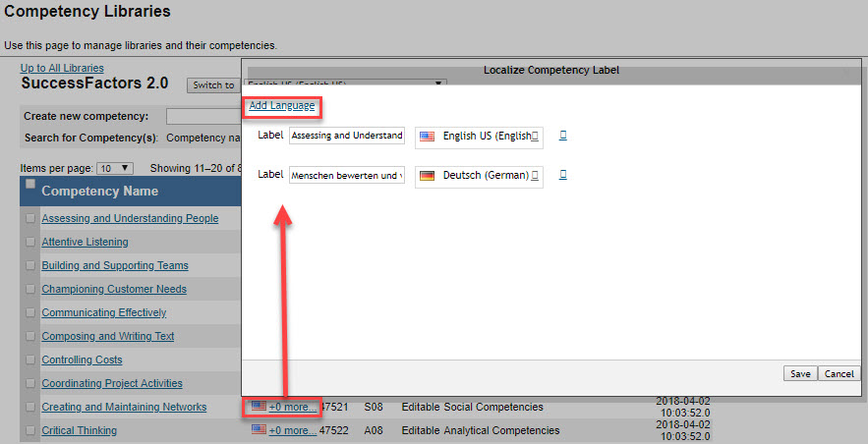
Task: Check the Controlling Costs row
Action: click(30, 360)
